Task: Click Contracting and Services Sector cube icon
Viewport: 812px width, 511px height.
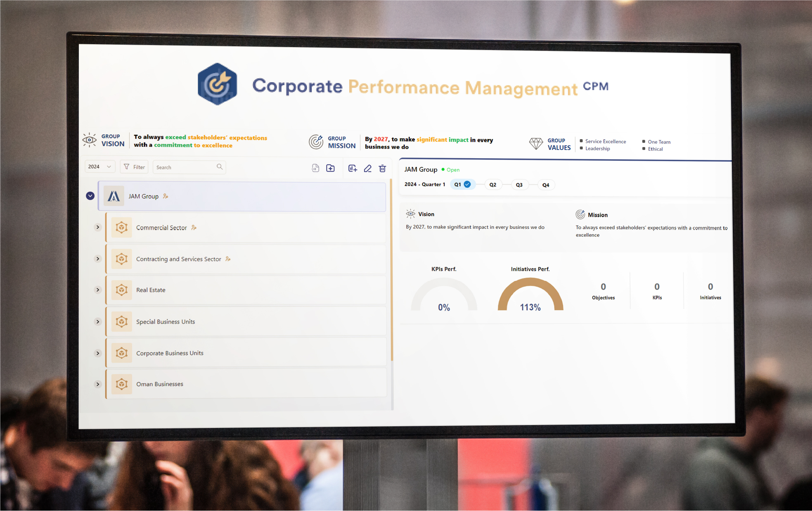Action: 121,259
